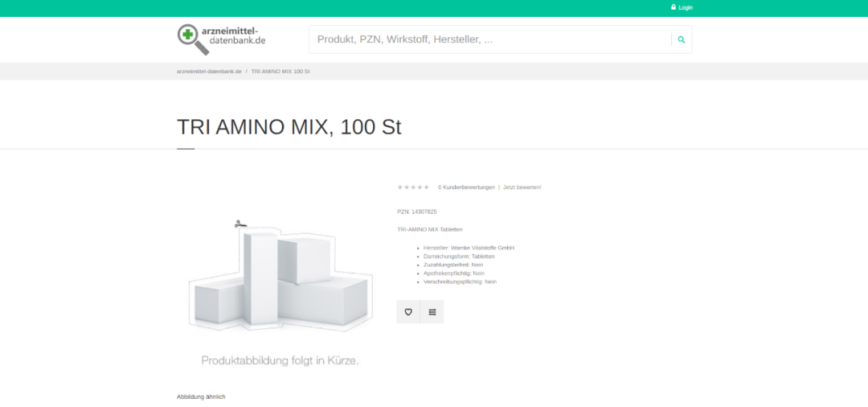Click the list icon beside the heart
This screenshot has height=407, width=868.
pos(432,312)
